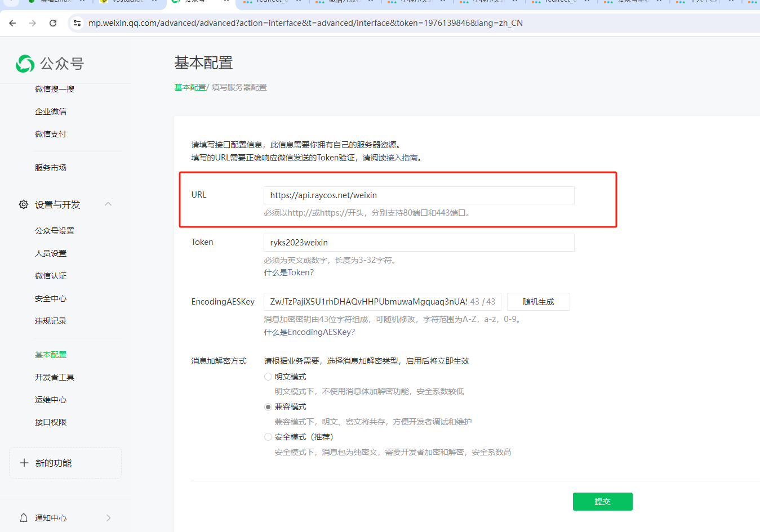This screenshot has height=532, width=760.
Task: Click the 消息加解密方式 label
Action: pos(219,361)
